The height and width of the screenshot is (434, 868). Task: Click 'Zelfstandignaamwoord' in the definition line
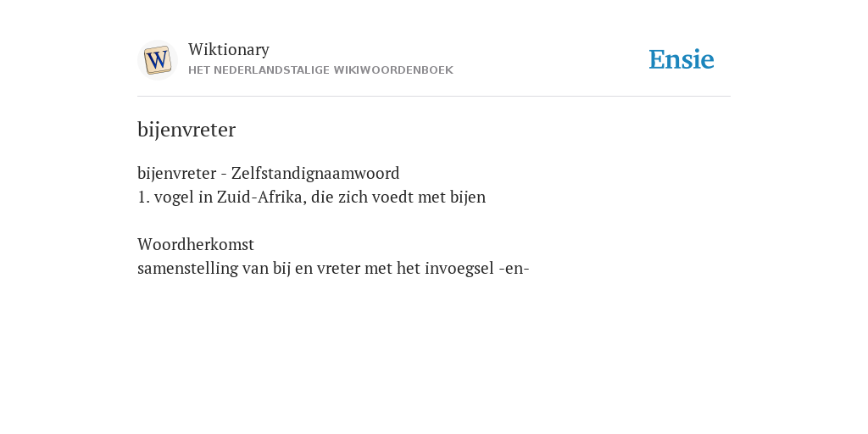tap(315, 173)
